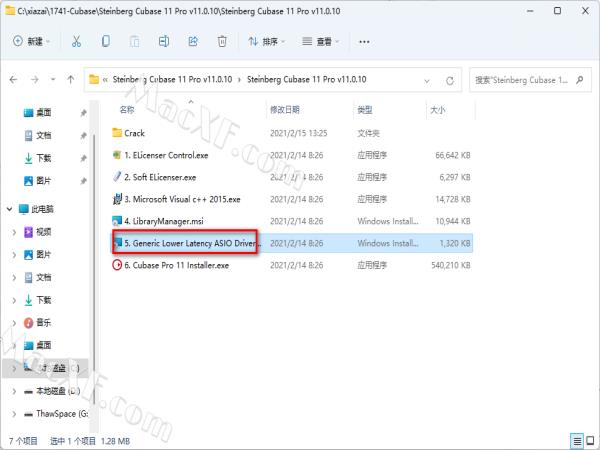Click the Delete trash icon in toolbar
The width and height of the screenshot is (600, 450).
pyautogui.click(x=222, y=41)
